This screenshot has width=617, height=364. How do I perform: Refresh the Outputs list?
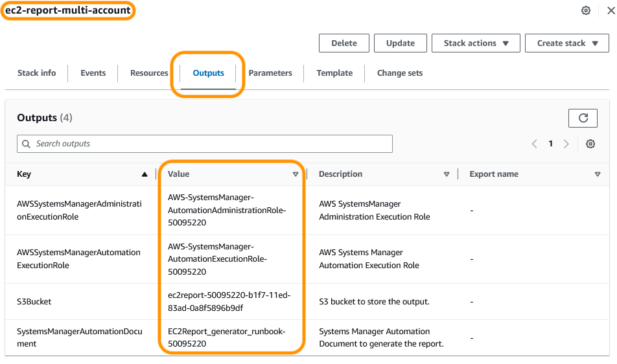pos(583,118)
